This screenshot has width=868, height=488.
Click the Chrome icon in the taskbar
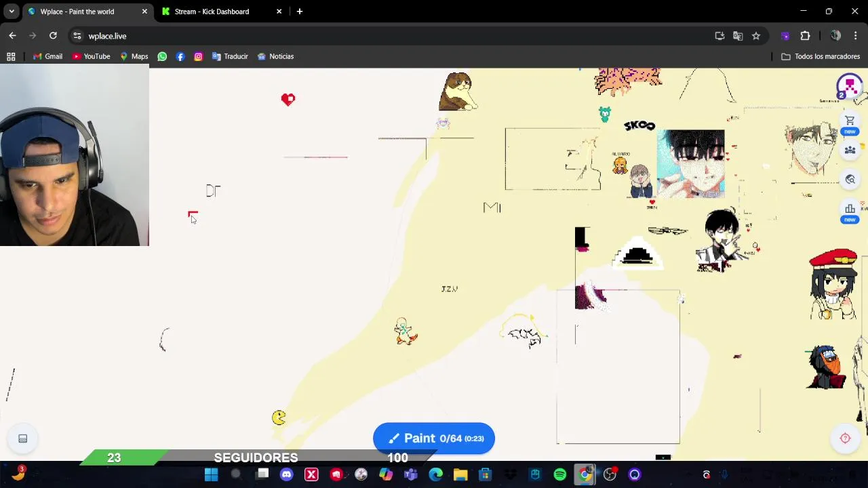pyautogui.click(x=585, y=474)
